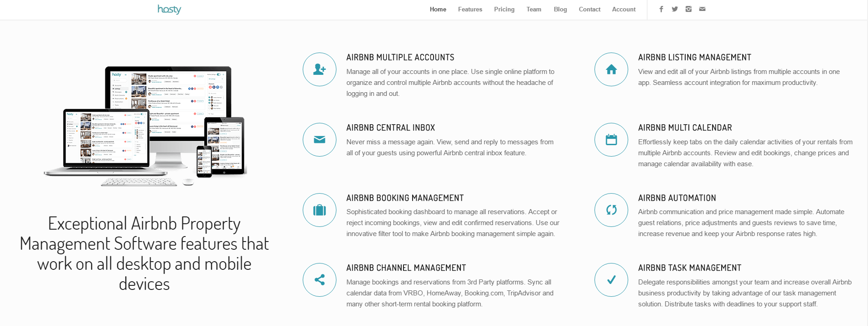The height and width of the screenshot is (326, 868).
Task: Click the Airbnb Booking Management heading
Action: [x=405, y=198]
